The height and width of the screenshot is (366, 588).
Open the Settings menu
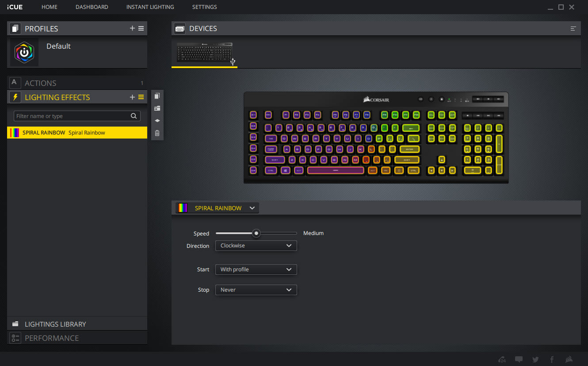[205, 7]
